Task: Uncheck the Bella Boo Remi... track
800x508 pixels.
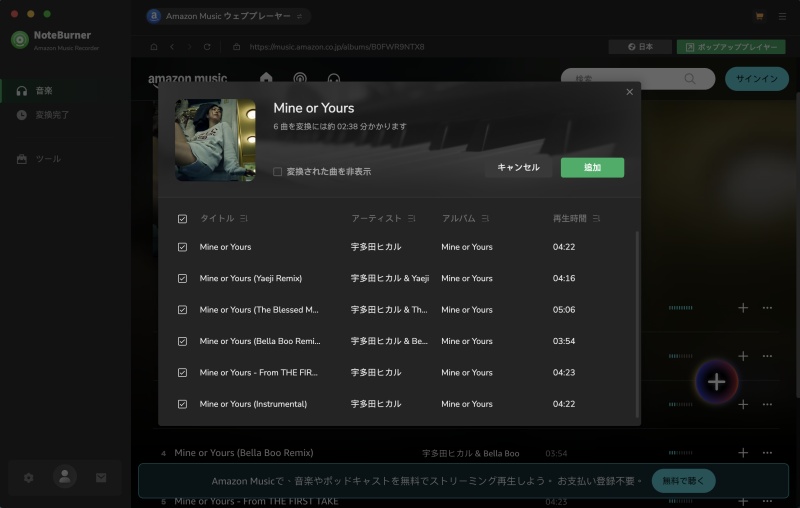Action: click(x=182, y=341)
